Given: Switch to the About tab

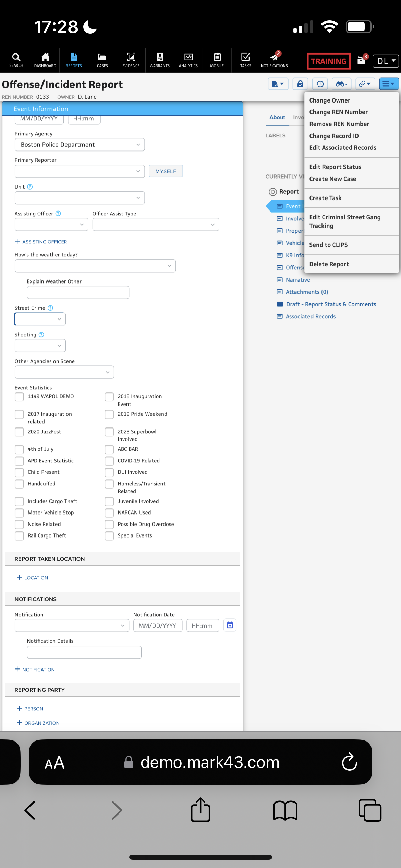Looking at the screenshot, I should [x=277, y=117].
